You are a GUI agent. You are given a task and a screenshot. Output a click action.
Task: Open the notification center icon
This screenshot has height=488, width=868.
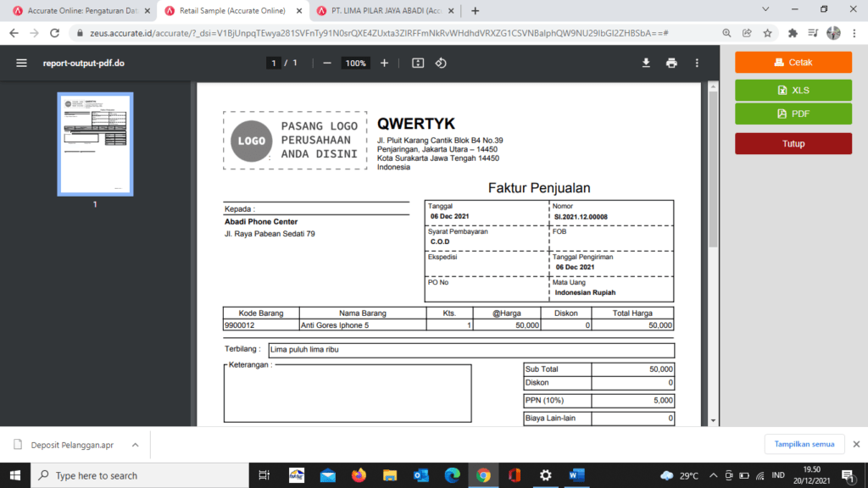[848, 475]
